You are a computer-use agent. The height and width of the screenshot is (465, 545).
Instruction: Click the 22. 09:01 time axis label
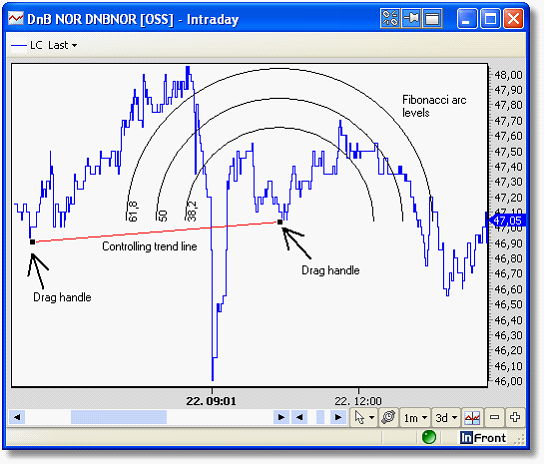tap(211, 401)
